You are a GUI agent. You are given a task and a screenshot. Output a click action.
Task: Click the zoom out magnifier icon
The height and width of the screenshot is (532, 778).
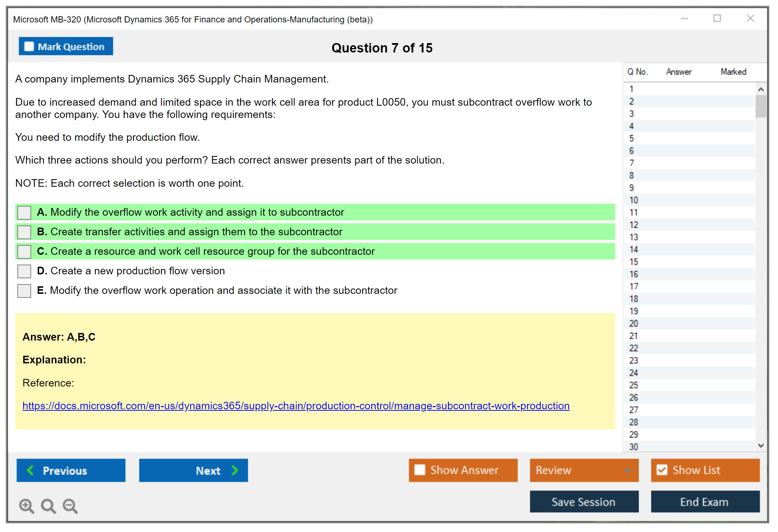(x=70, y=506)
